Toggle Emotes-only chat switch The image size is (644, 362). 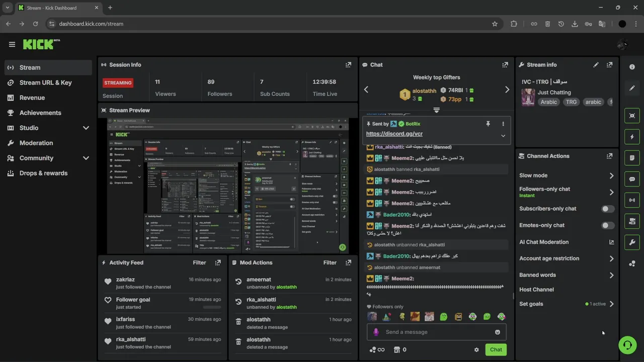coord(608,225)
